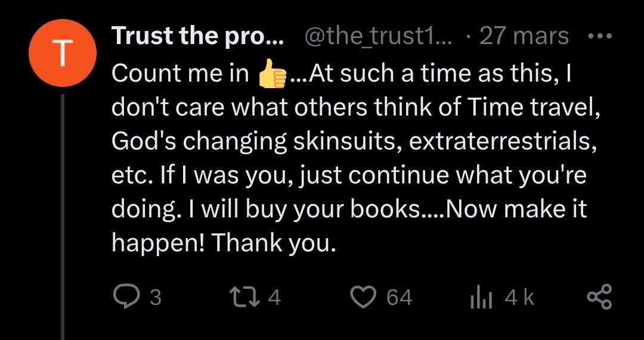This screenshot has height=340, width=644.
Task: Click the reply count number 3
Action: [x=155, y=297]
